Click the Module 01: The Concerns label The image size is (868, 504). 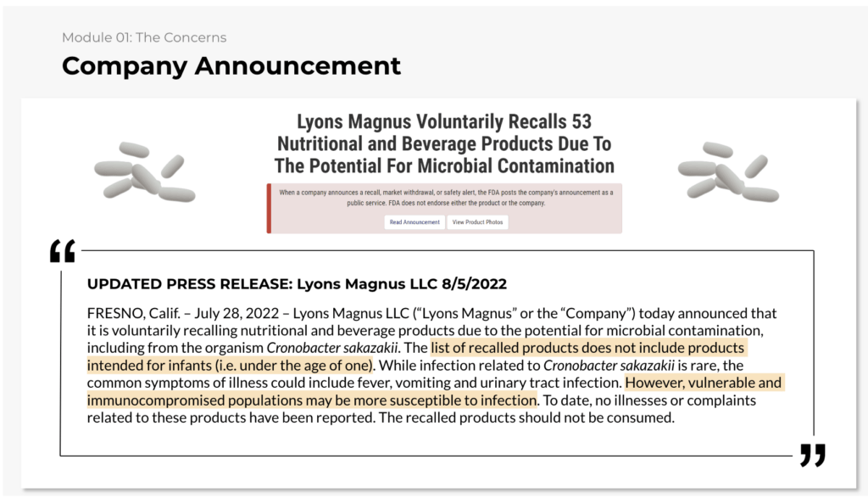pos(144,37)
